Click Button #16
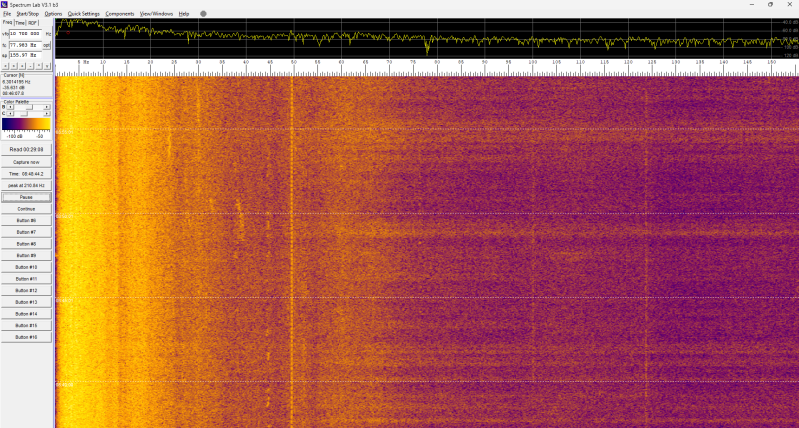The width and height of the screenshot is (799, 428). point(26,337)
